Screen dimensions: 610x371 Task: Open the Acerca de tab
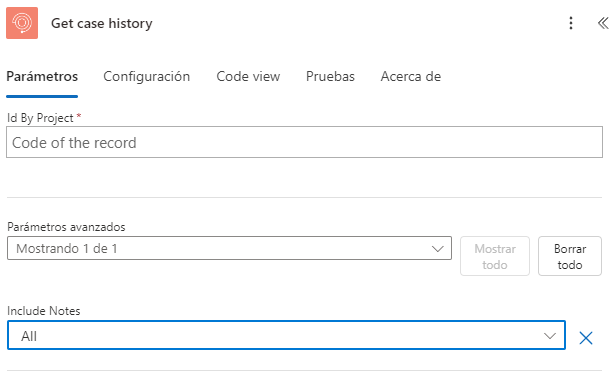pos(411,77)
